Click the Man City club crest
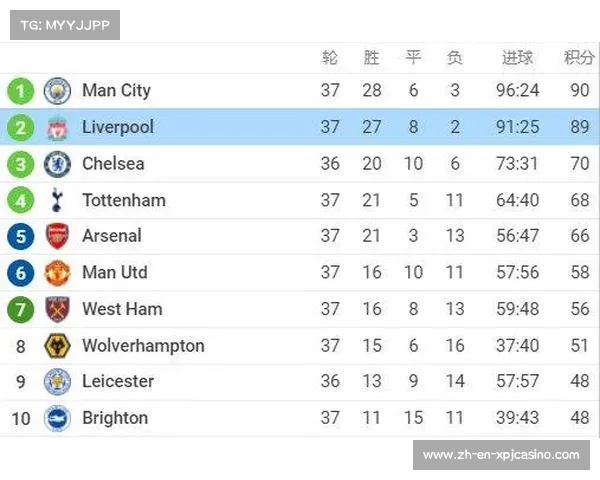 pos(57,91)
